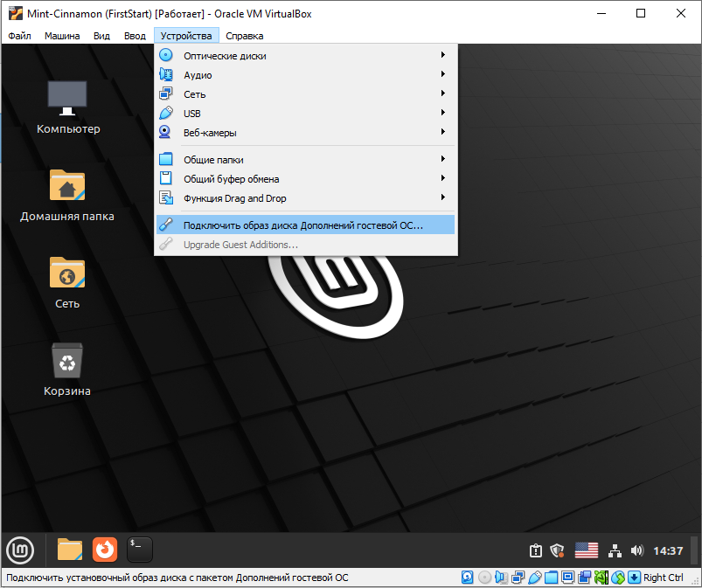Viewport: 702px width, 588px height.
Task: Click the Веб-камеры webcam icon
Action: tap(165, 132)
